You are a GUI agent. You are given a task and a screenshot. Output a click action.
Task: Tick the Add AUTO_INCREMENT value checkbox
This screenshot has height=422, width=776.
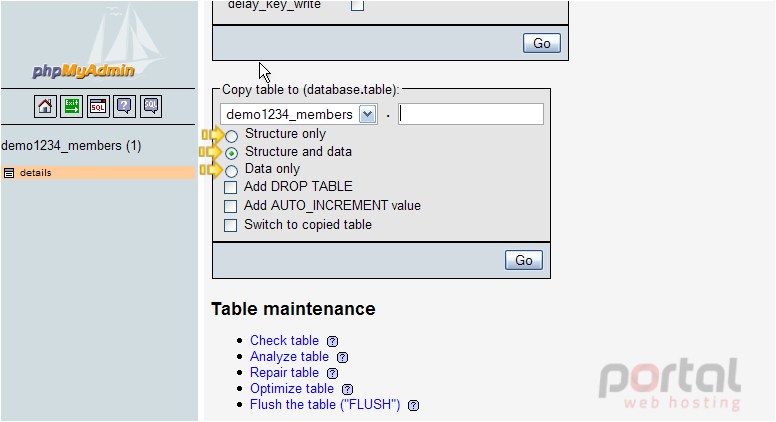click(x=230, y=206)
